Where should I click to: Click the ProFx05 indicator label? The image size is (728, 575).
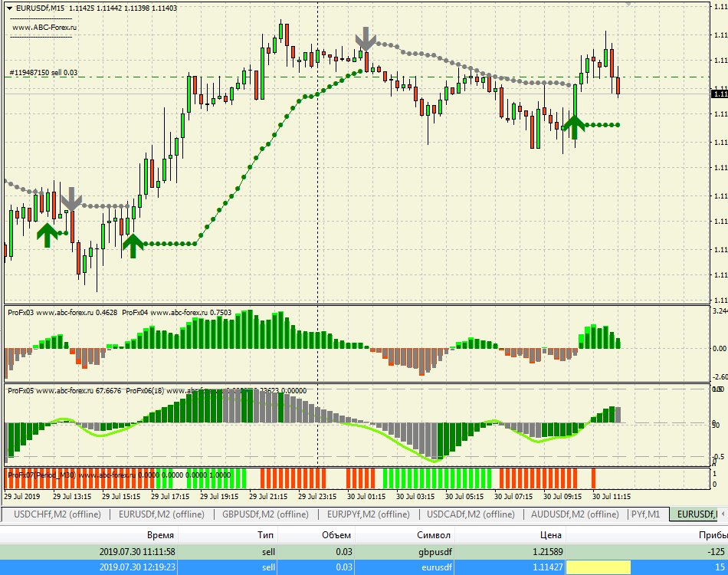click(64, 390)
